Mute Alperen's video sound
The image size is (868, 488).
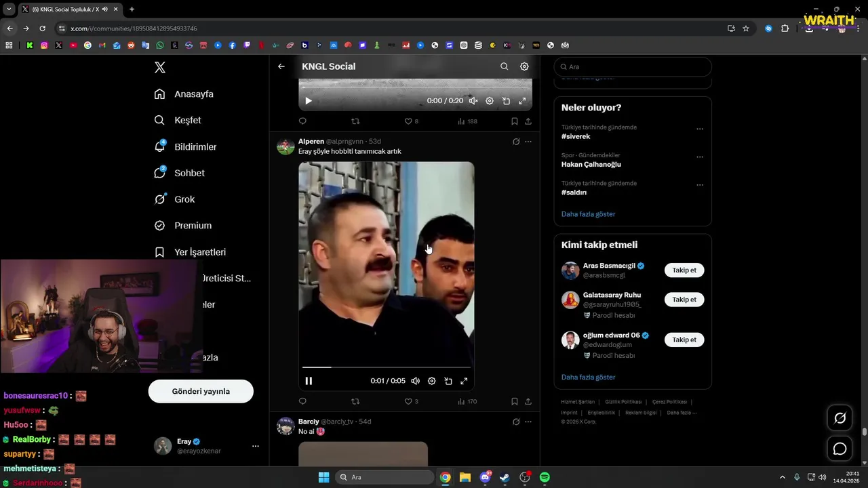coord(415,381)
